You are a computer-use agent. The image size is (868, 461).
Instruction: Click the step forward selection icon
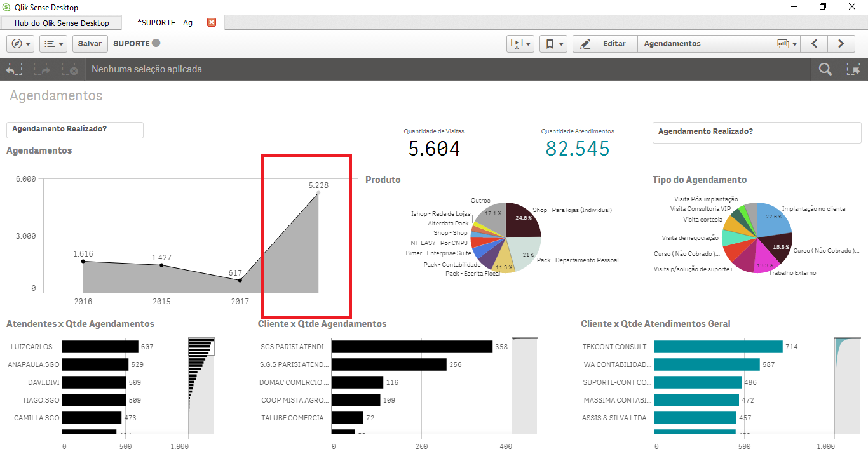[42, 69]
